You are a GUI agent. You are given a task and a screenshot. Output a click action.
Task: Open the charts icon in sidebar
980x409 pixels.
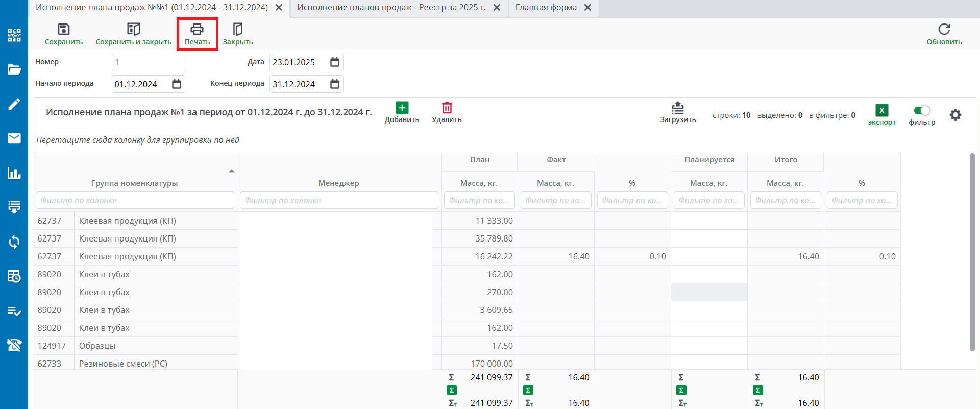click(14, 173)
